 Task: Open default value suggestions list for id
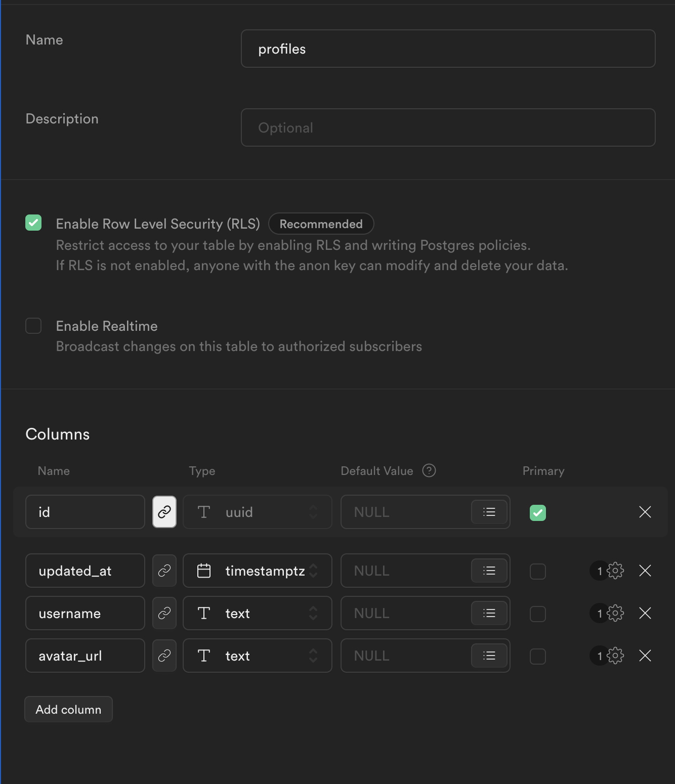pyautogui.click(x=489, y=512)
